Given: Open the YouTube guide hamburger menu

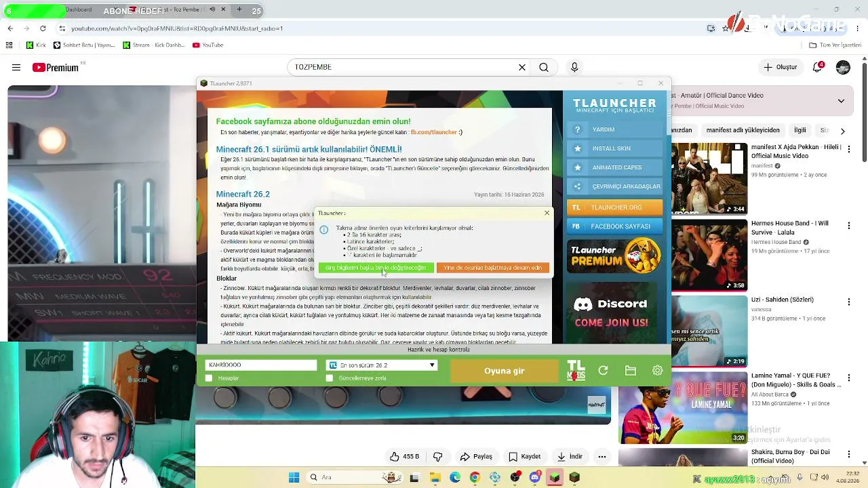Looking at the screenshot, I should [x=16, y=67].
